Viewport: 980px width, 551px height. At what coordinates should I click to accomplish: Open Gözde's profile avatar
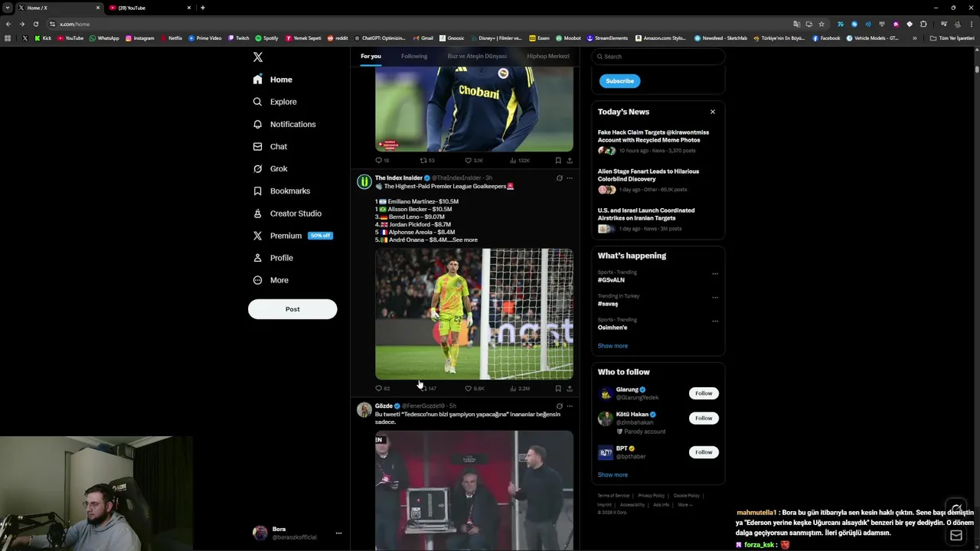364,410
